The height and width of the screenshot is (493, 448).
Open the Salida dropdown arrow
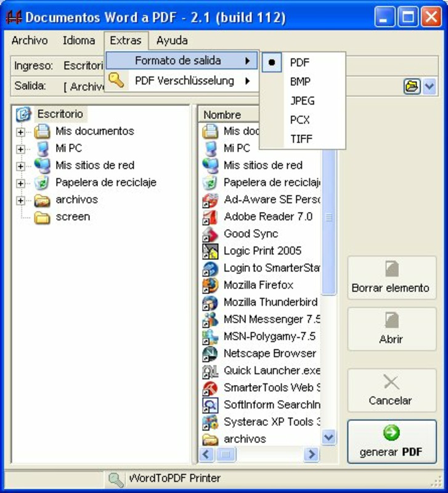[x=430, y=86]
